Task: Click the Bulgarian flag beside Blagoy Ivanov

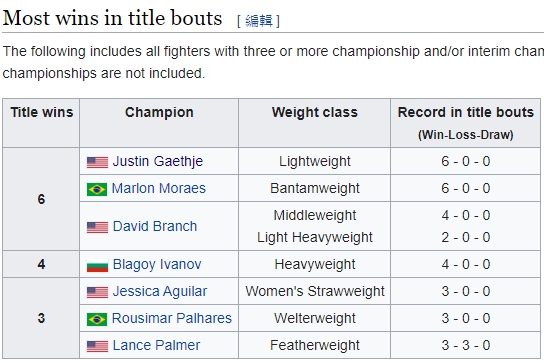Action: tap(97, 265)
